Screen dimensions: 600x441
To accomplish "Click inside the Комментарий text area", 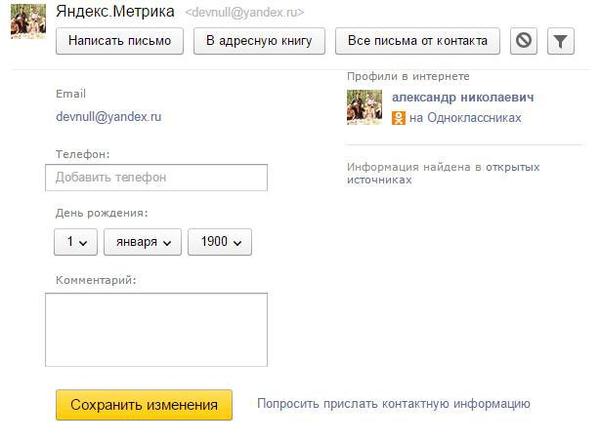I will click(x=156, y=329).
